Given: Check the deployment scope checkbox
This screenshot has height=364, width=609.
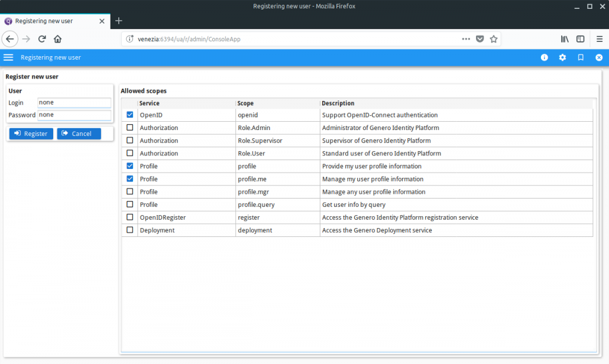Looking at the screenshot, I should click(129, 230).
